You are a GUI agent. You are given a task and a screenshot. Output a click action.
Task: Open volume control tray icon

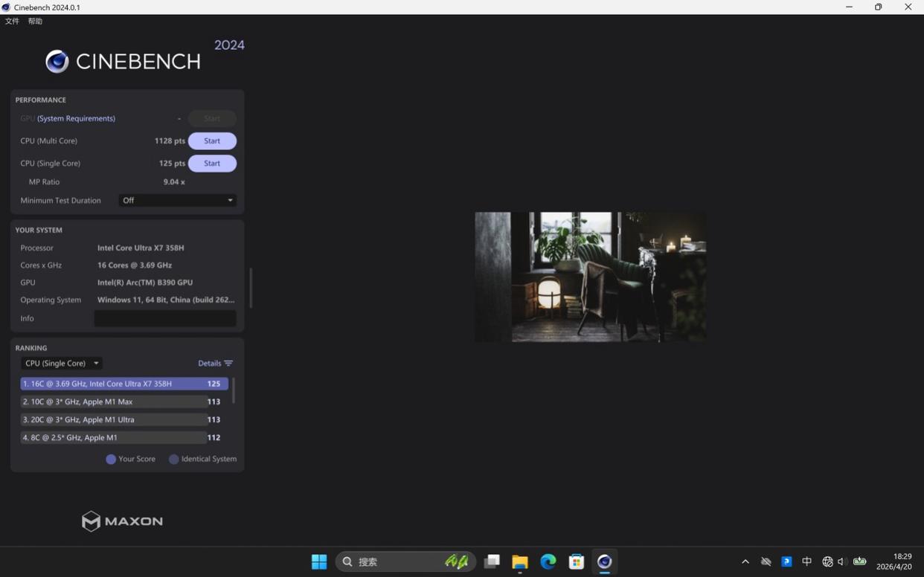[x=842, y=561]
